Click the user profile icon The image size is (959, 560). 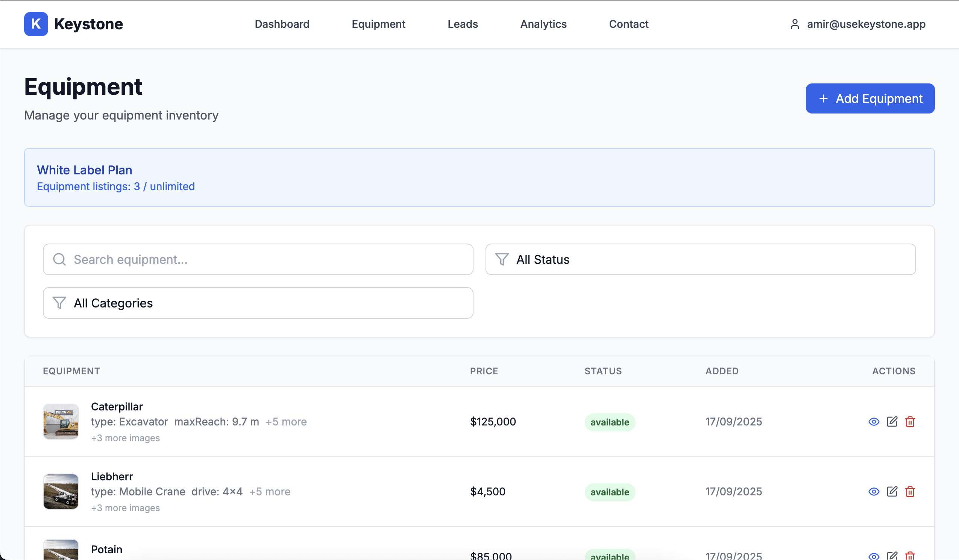(795, 24)
